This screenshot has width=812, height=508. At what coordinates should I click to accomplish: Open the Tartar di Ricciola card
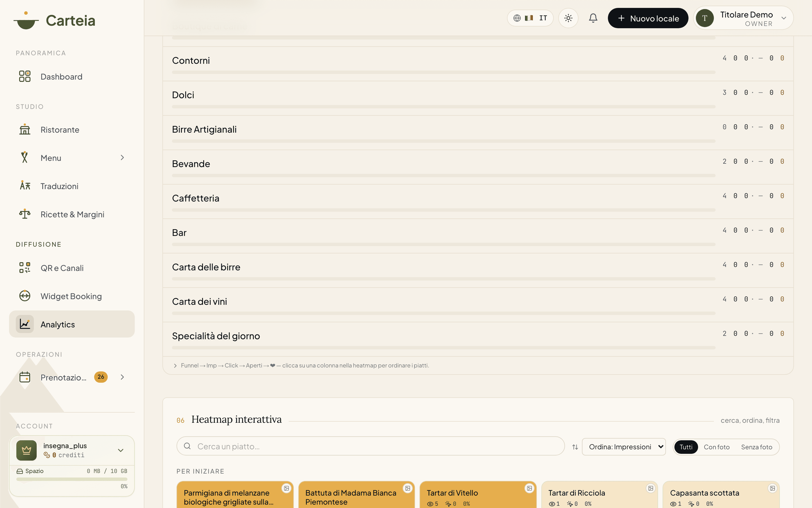point(599,494)
